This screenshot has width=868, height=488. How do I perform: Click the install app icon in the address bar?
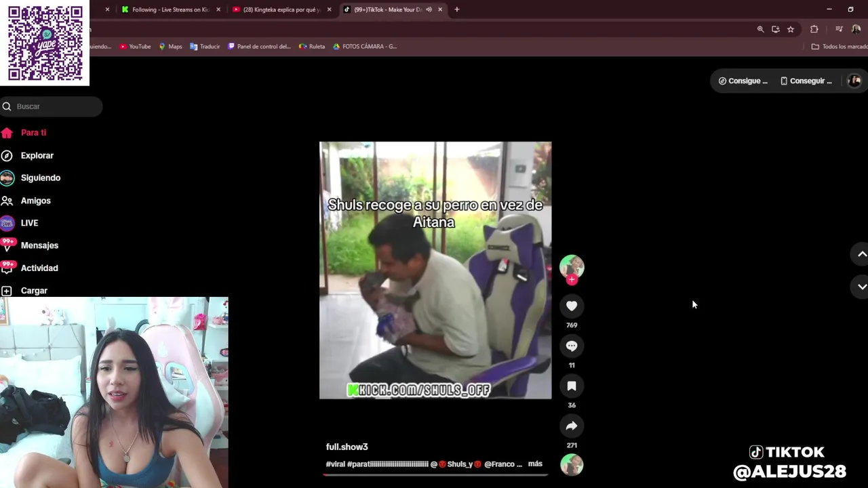775,29
